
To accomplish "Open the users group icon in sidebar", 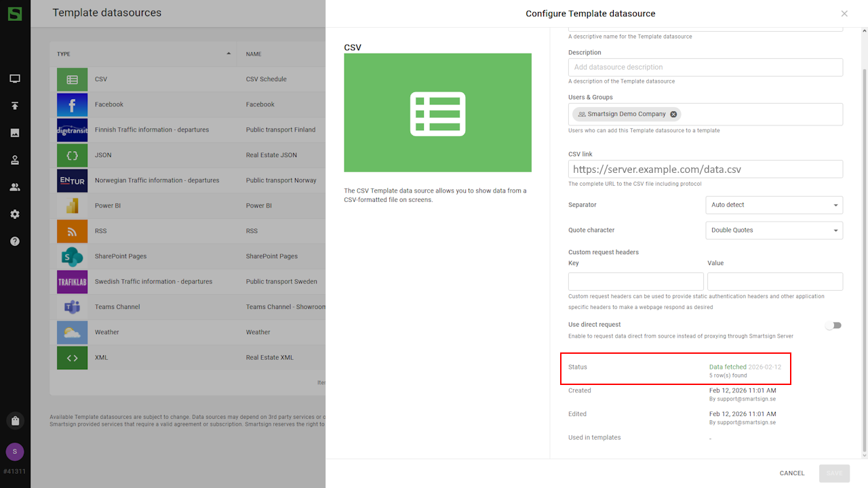I will (x=15, y=187).
